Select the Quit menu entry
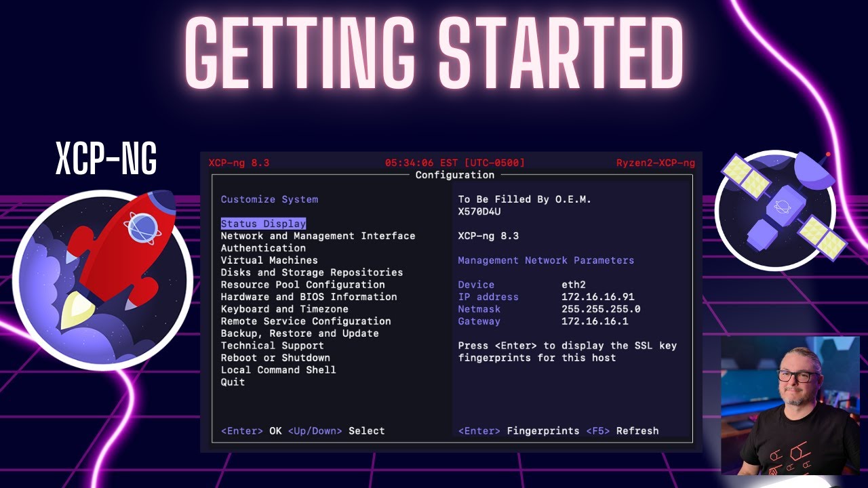 (233, 382)
